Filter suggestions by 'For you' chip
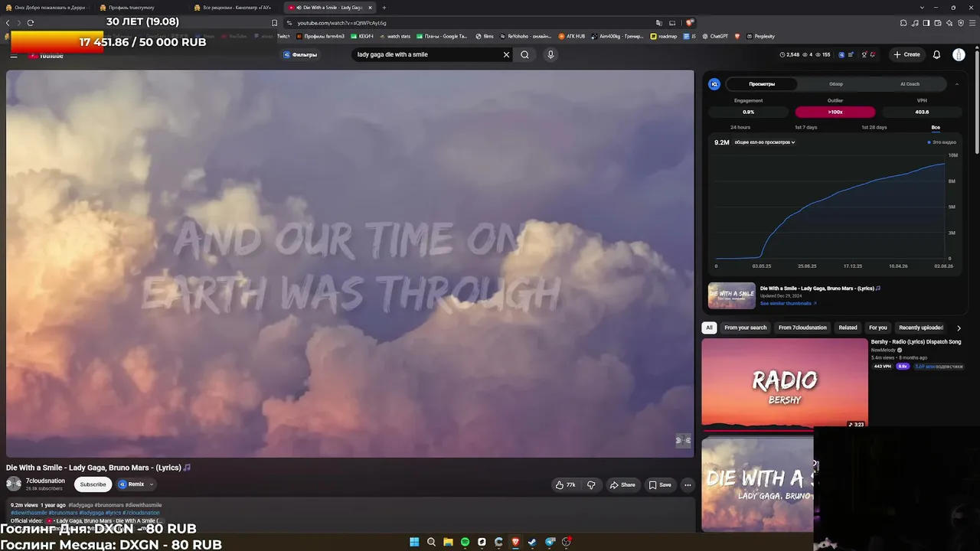 coord(878,328)
